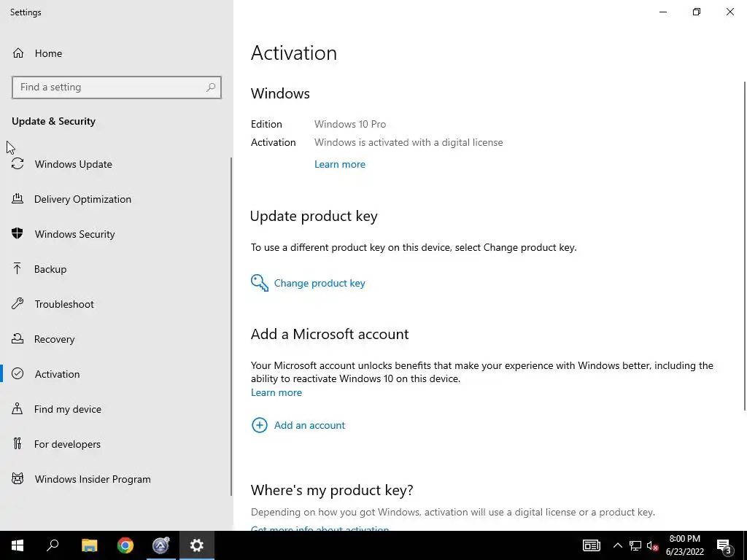The height and width of the screenshot is (560, 747).
Task: Select the Activation sidebar item
Action: (x=116, y=374)
